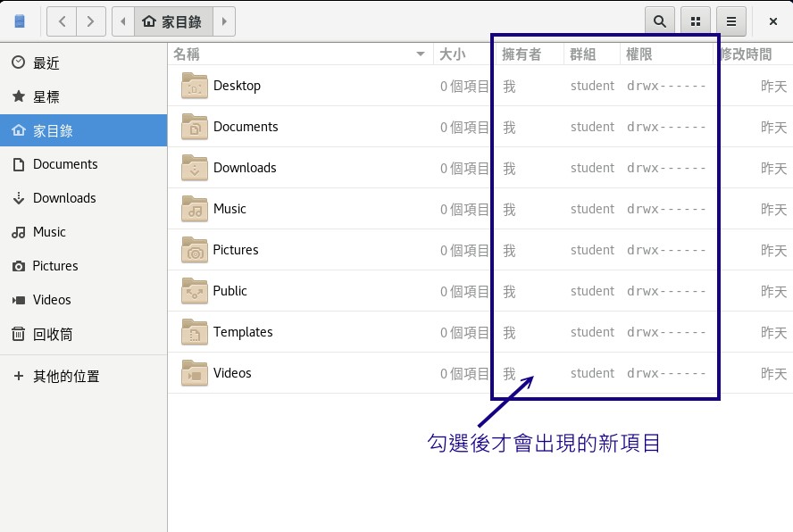793x532 pixels.
Task: Open the hamburger menu
Action: 730,21
